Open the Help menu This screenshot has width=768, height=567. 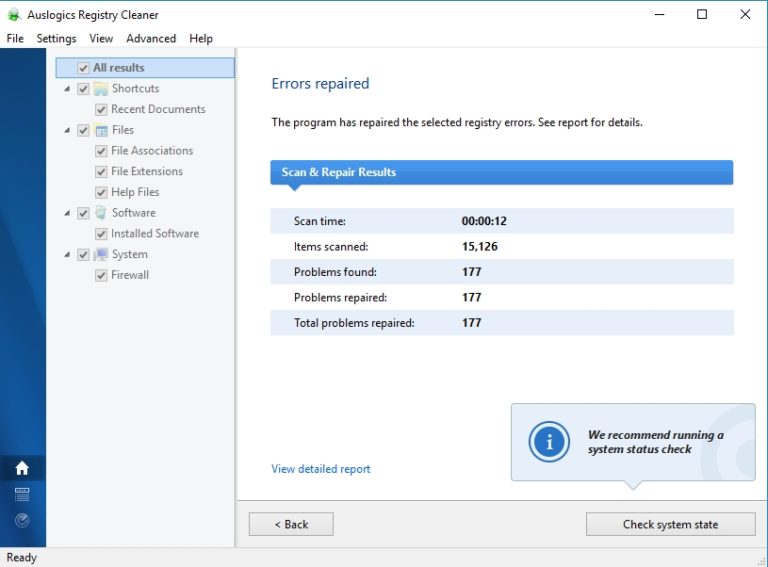[x=201, y=38]
